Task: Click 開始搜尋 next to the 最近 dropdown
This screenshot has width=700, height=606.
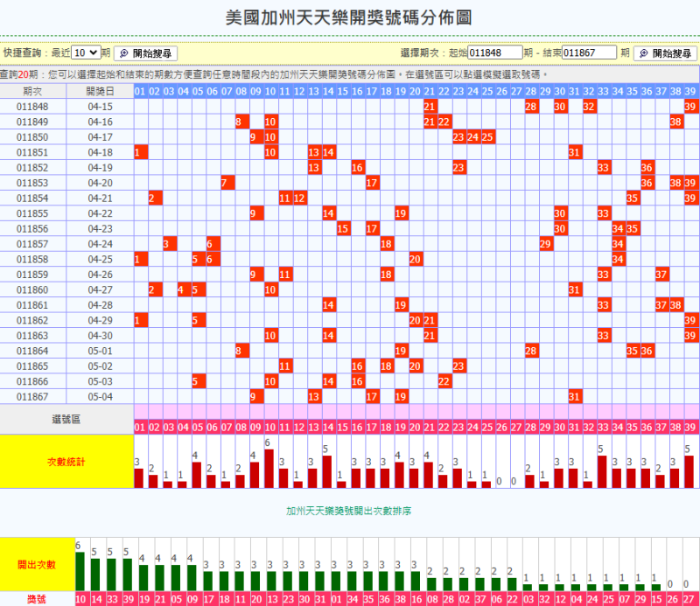Action: point(145,53)
